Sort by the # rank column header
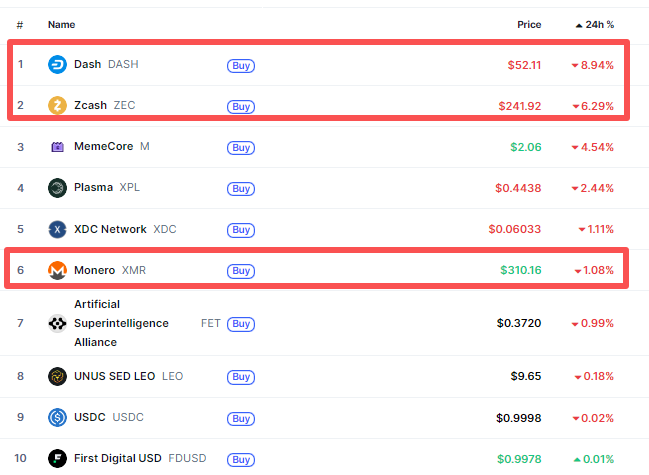 point(20,24)
